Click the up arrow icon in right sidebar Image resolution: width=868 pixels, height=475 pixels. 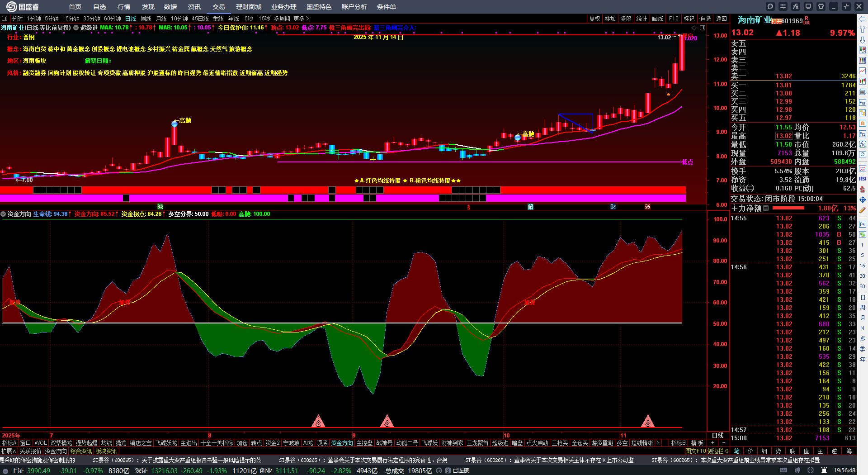tap(863, 29)
